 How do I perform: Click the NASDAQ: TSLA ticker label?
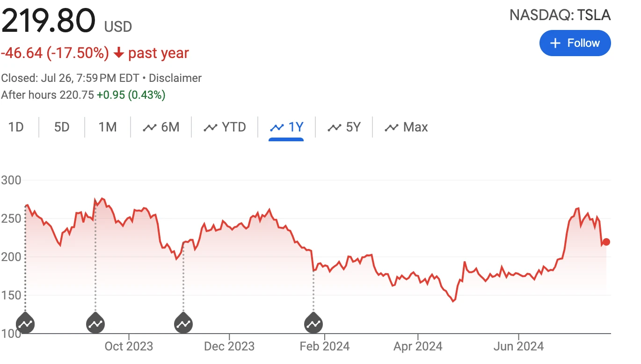point(560,15)
